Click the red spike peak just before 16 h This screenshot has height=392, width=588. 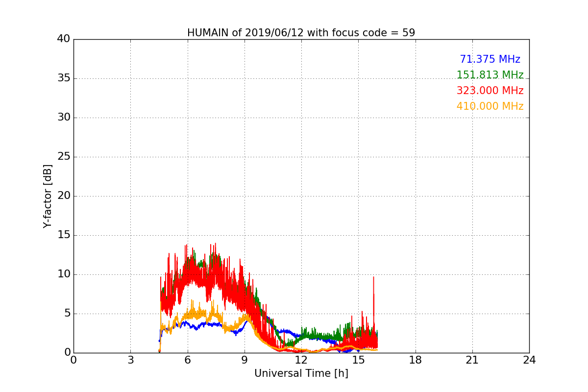tap(374, 277)
